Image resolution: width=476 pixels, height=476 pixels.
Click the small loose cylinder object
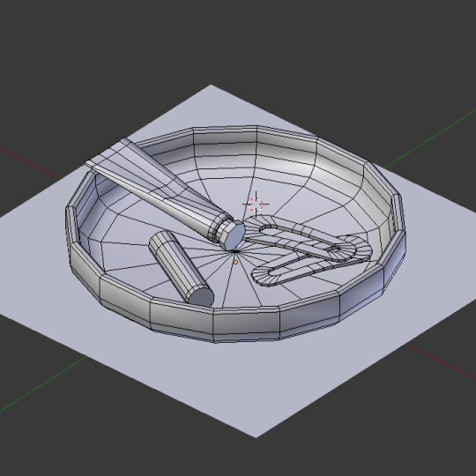click(x=181, y=269)
